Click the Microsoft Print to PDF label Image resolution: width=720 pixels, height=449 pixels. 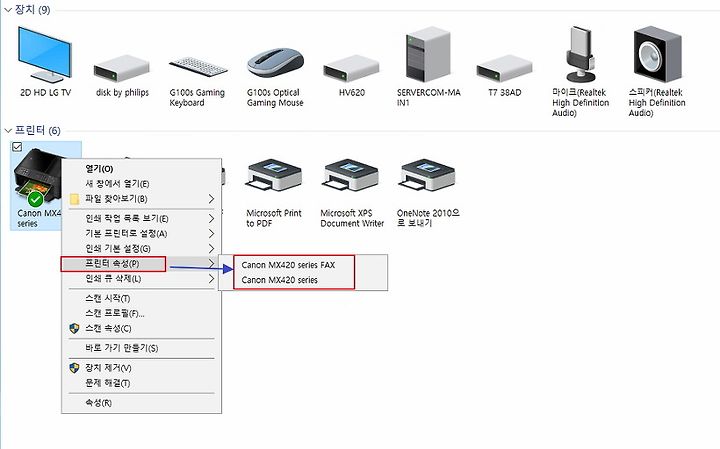(x=274, y=219)
